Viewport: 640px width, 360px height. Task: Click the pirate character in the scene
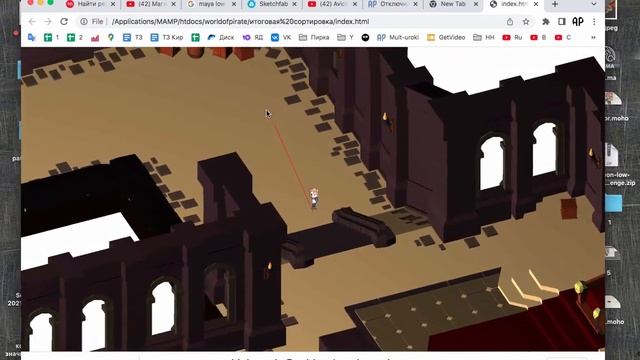coord(313,198)
